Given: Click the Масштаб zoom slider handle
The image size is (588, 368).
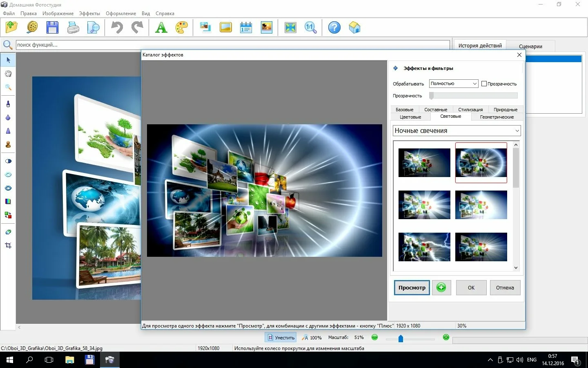Looking at the screenshot, I should (401, 338).
